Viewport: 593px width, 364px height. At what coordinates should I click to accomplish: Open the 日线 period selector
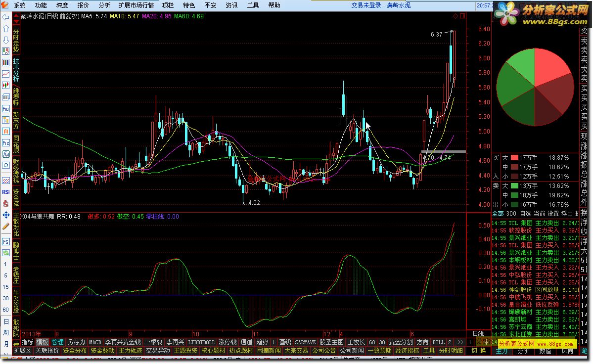pos(478,334)
